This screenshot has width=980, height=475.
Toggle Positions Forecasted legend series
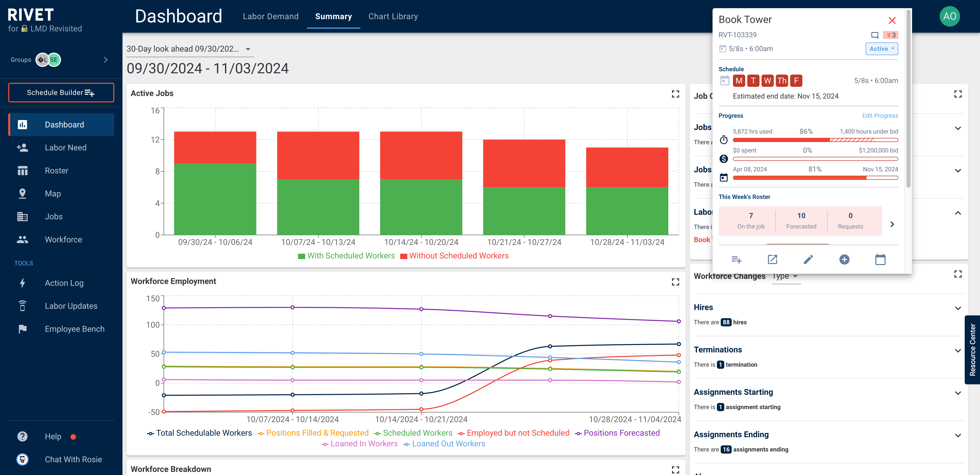pyautogui.click(x=617, y=433)
